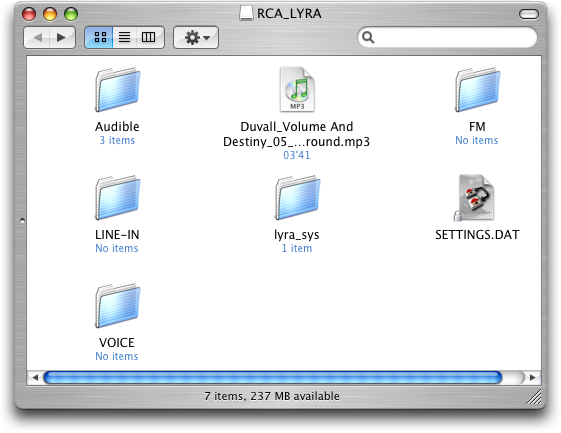Click the left scroll arrow

(35, 378)
